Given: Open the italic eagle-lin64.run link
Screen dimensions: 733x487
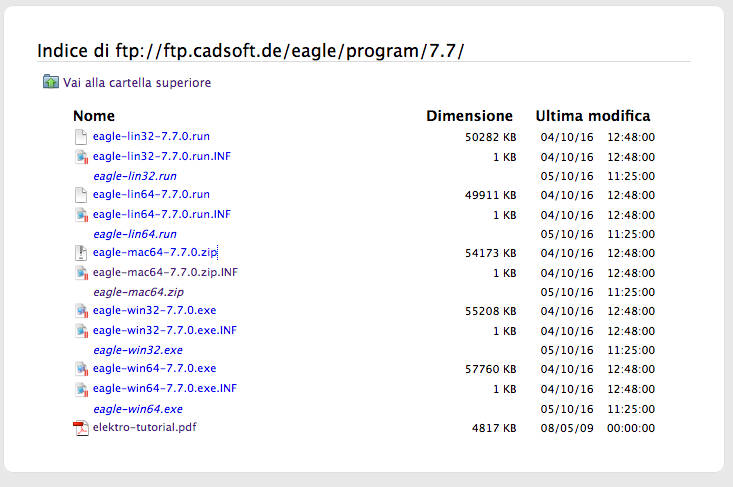Looking at the screenshot, I should coord(135,234).
